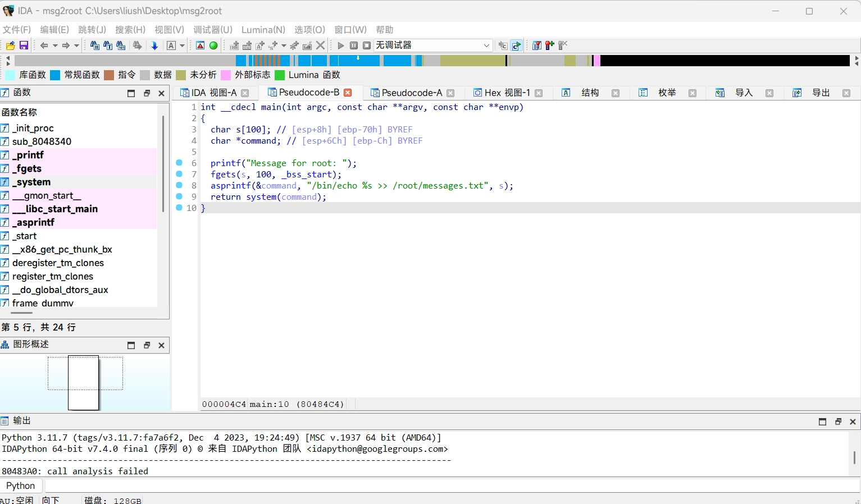Open the 无调试器 debugger selection combo box
This screenshot has width=861, height=504.
click(433, 45)
